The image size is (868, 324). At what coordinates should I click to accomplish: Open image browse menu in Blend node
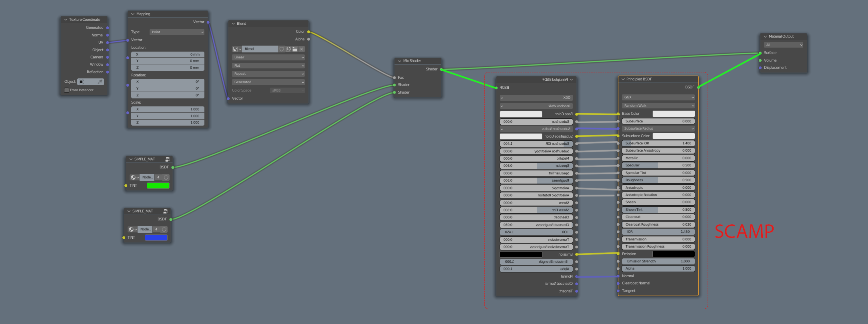(x=237, y=49)
